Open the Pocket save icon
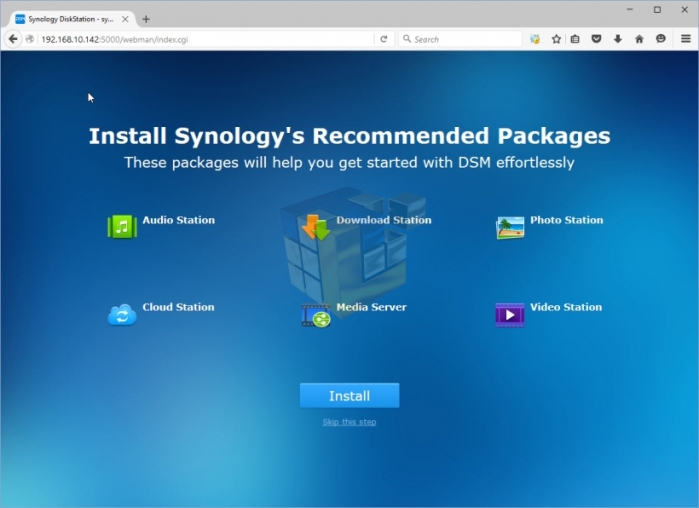 [597, 39]
